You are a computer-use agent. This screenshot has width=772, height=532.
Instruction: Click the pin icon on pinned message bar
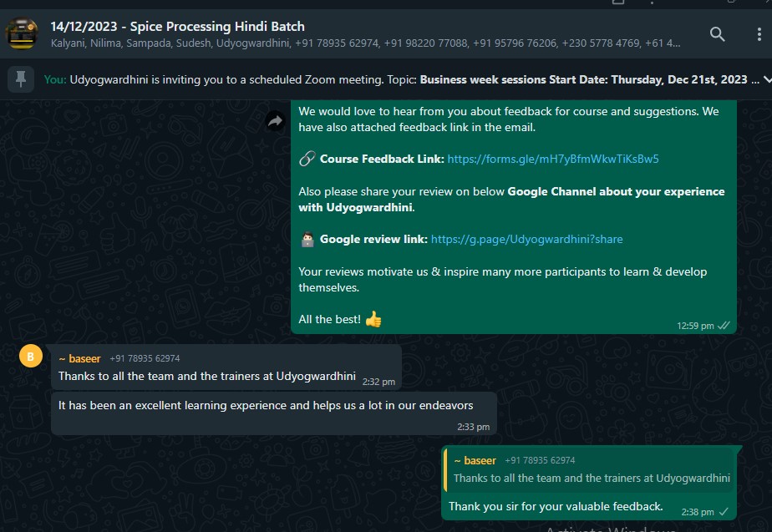pos(20,79)
